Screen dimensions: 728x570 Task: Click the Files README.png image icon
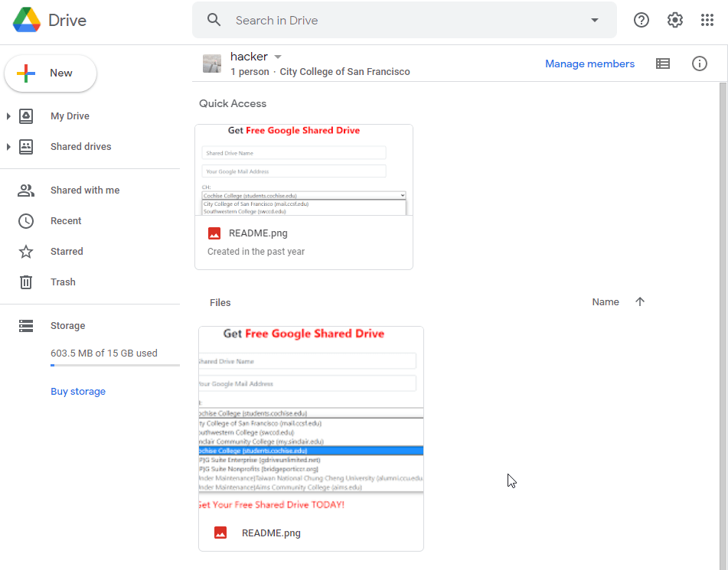pos(220,533)
